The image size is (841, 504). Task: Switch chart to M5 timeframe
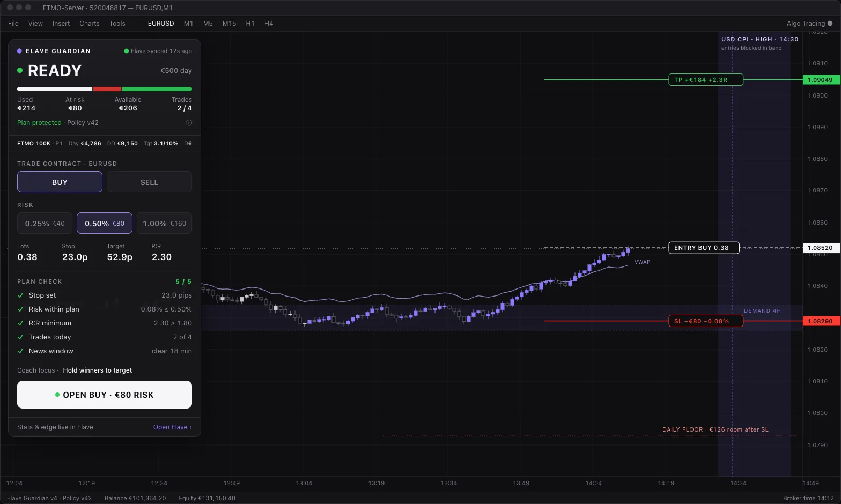coord(208,24)
